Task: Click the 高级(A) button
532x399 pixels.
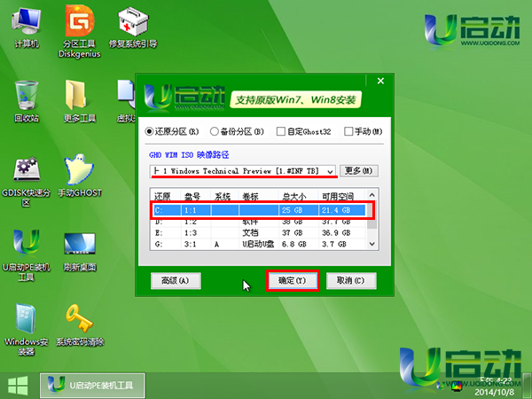Action: click(176, 280)
